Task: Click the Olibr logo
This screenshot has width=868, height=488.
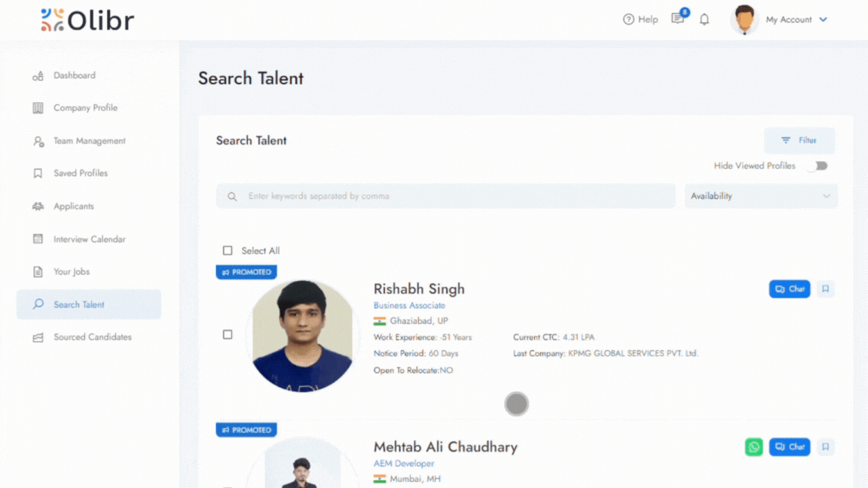Action: (x=87, y=20)
